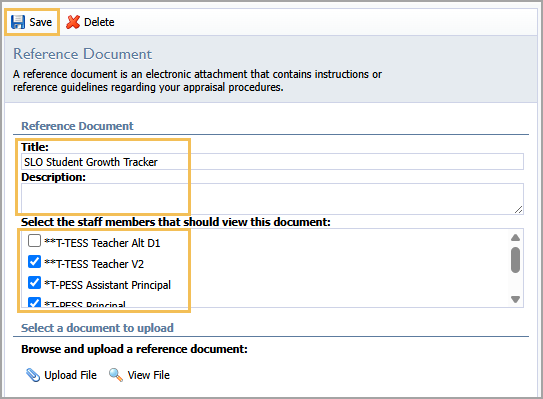Click the staff list scroll up arrow
Viewport: 543px width, 399px height.
click(515, 238)
